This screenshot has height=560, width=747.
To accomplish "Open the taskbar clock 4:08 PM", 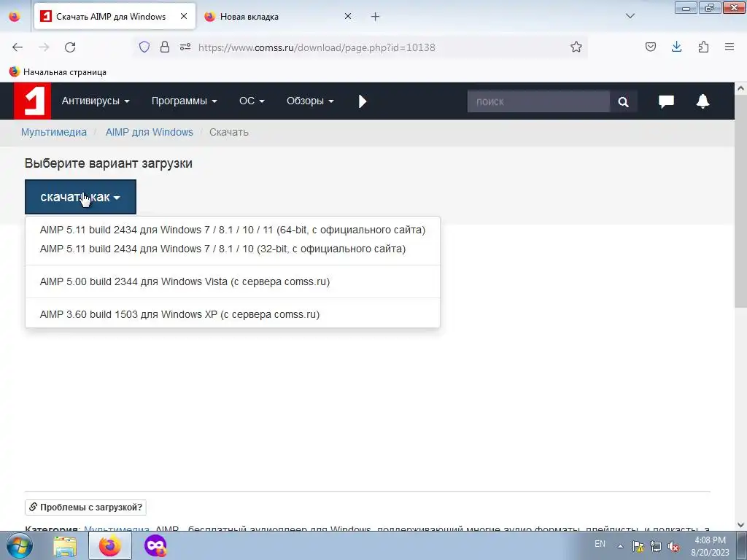I will (x=710, y=546).
